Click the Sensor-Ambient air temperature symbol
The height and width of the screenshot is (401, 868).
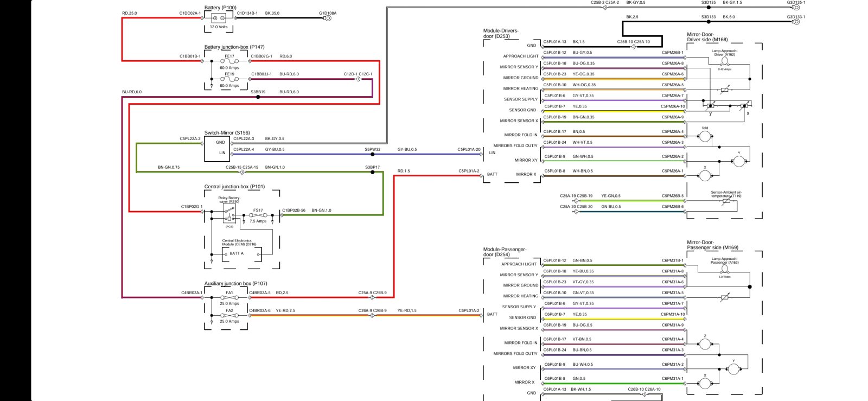tap(726, 201)
